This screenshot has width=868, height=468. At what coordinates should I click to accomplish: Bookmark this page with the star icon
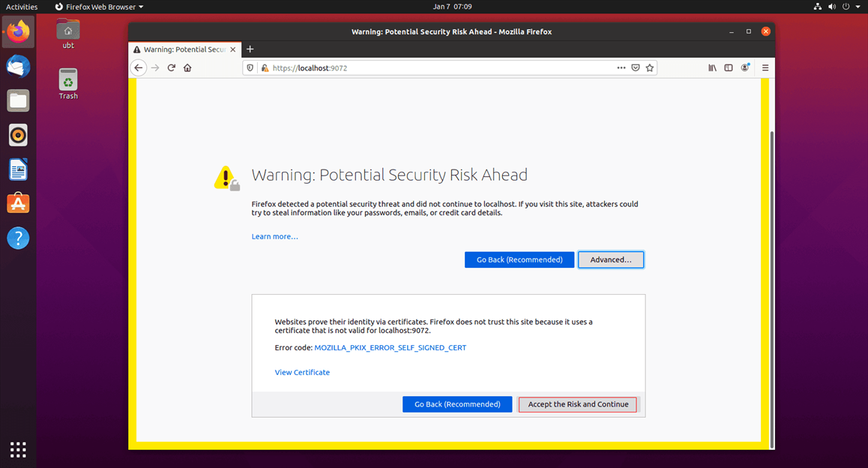click(650, 67)
